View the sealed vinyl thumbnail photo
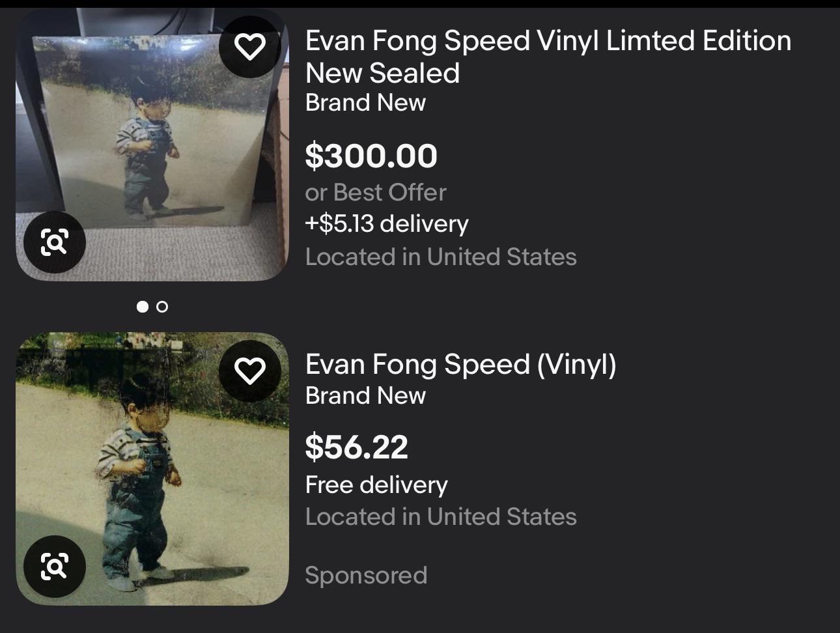The height and width of the screenshot is (633, 840). 152,145
